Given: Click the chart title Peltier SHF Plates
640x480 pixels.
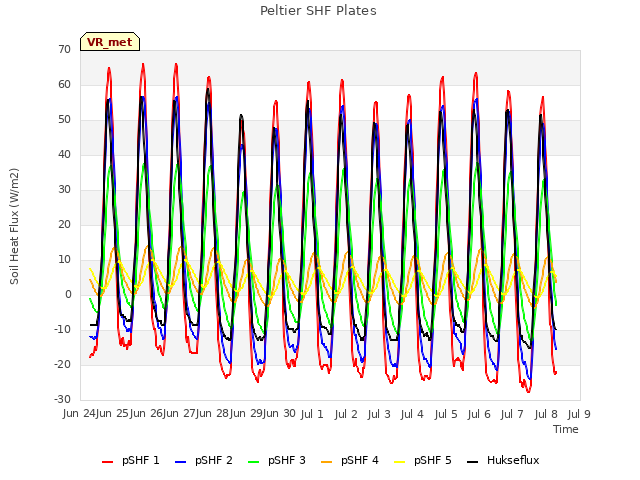Looking at the screenshot, I should pos(318,11).
